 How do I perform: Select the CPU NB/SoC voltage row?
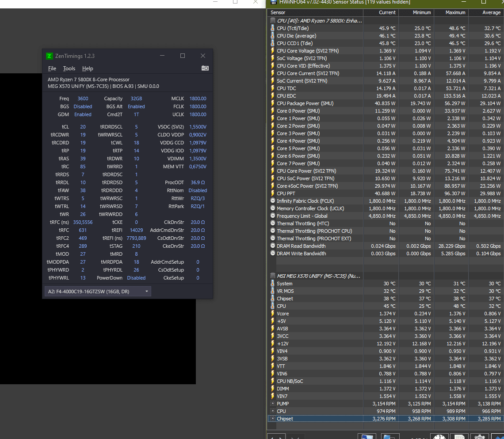click(x=386, y=381)
